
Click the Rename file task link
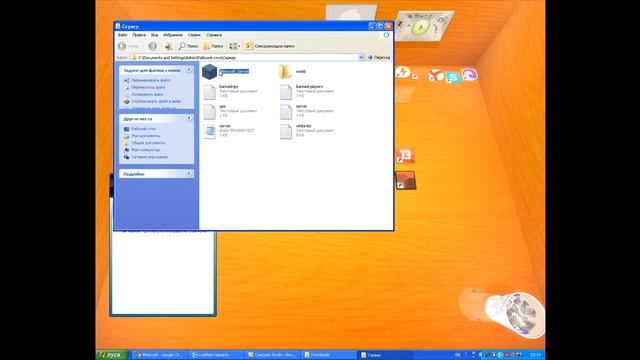(x=151, y=80)
